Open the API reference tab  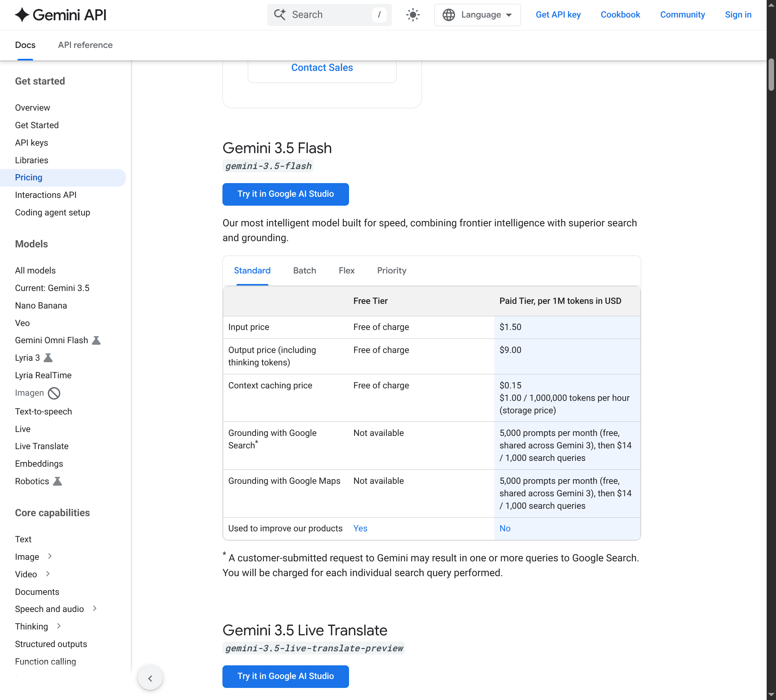pyautogui.click(x=85, y=45)
